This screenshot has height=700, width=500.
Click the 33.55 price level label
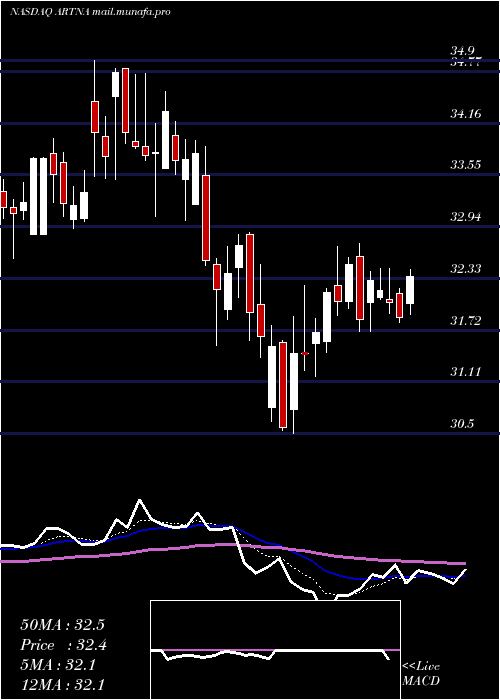coord(466,165)
